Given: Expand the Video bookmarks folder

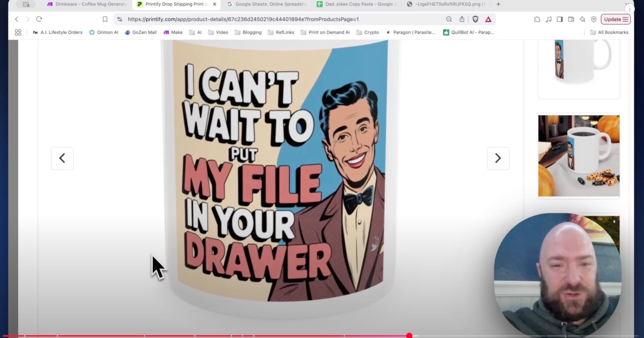Looking at the screenshot, I should point(218,32).
